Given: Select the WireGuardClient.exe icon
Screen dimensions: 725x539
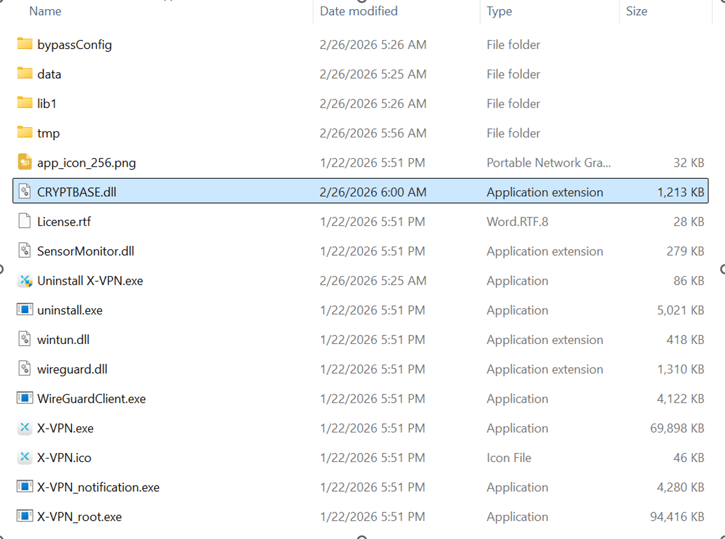Looking at the screenshot, I should point(25,398).
